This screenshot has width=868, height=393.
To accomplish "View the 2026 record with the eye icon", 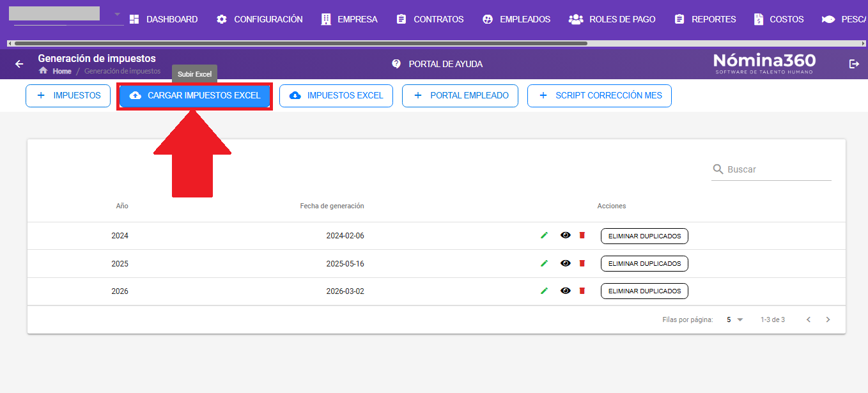I will click(x=566, y=291).
